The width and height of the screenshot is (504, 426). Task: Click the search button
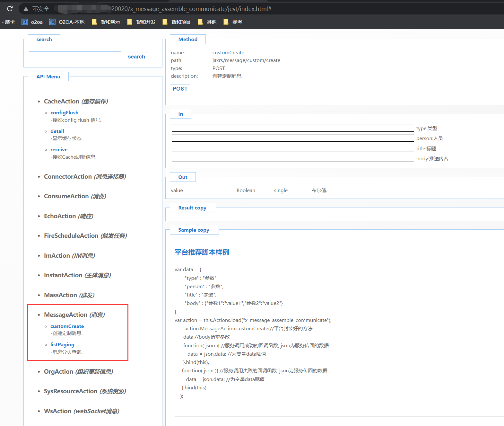[x=136, y=57]
